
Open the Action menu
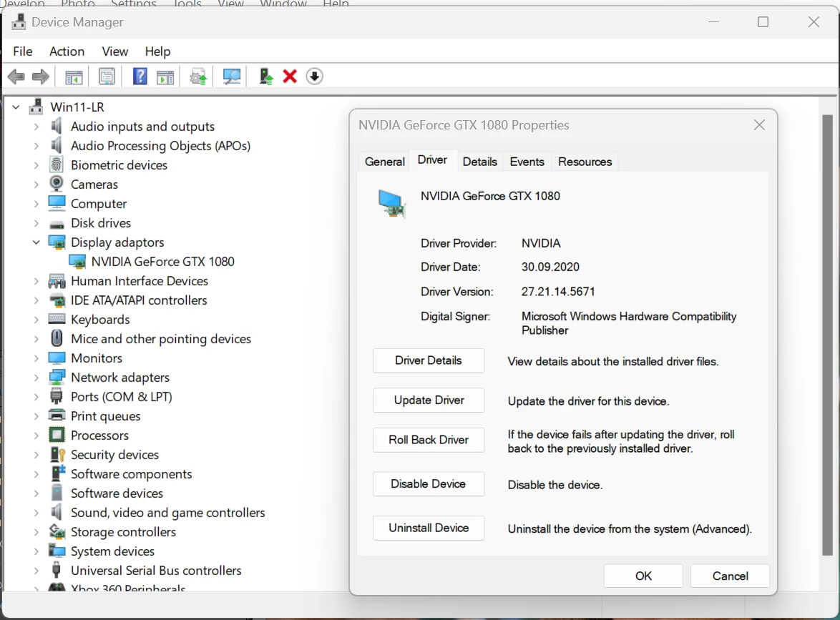point(67,51)
